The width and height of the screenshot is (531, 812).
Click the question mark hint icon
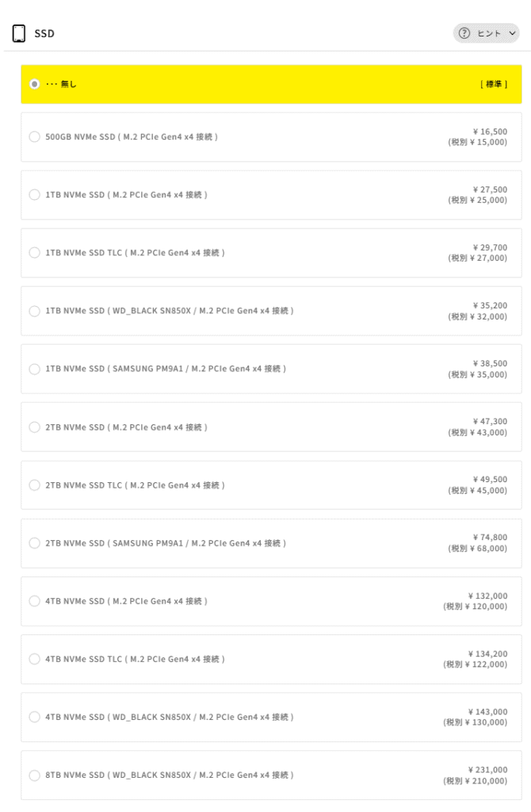pos(463,33)
